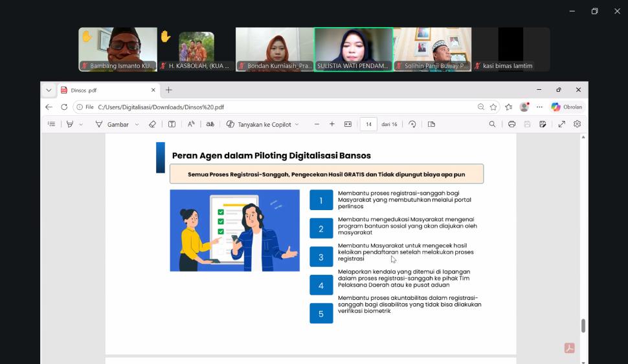Open a new browser tab
This screenshot has height=364, width=628.
pyautogui.click(x=168, y=90)
